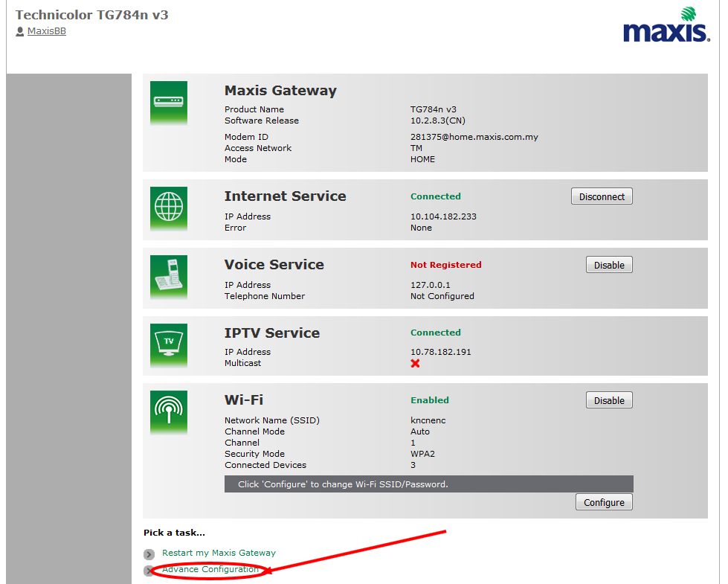Click the Technicolor TG784n v3 title

click(x=92, y=15)
